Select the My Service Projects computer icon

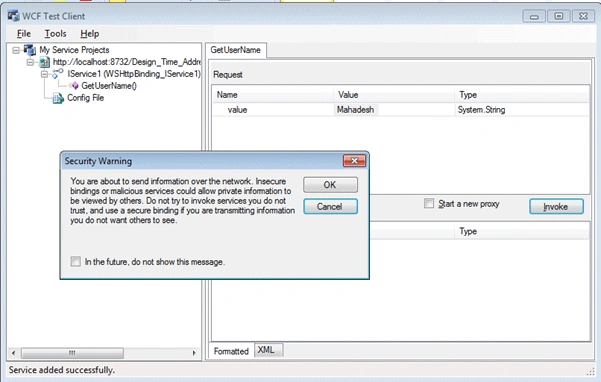[30, 50]
